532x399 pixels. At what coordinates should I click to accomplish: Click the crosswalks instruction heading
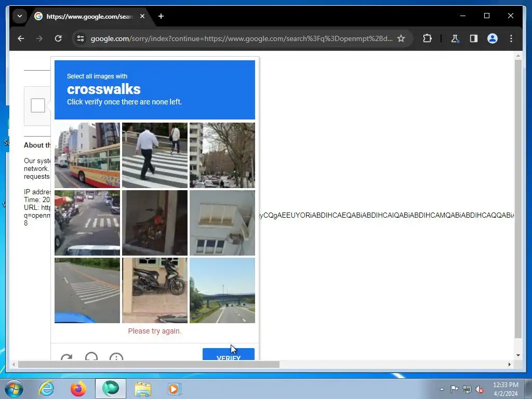pos(104,89)
